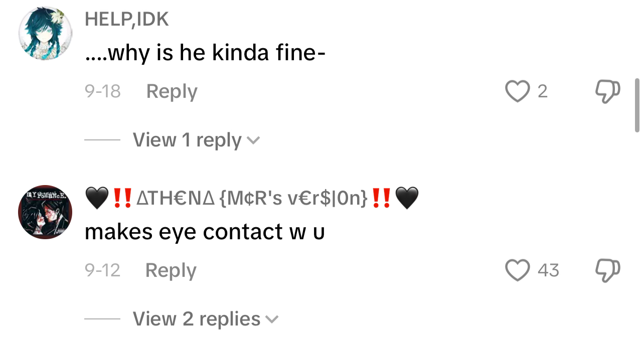This screenshot has height=344, width=644.
Task: Click the like count of 43
Action: click(x=548, y=271)
